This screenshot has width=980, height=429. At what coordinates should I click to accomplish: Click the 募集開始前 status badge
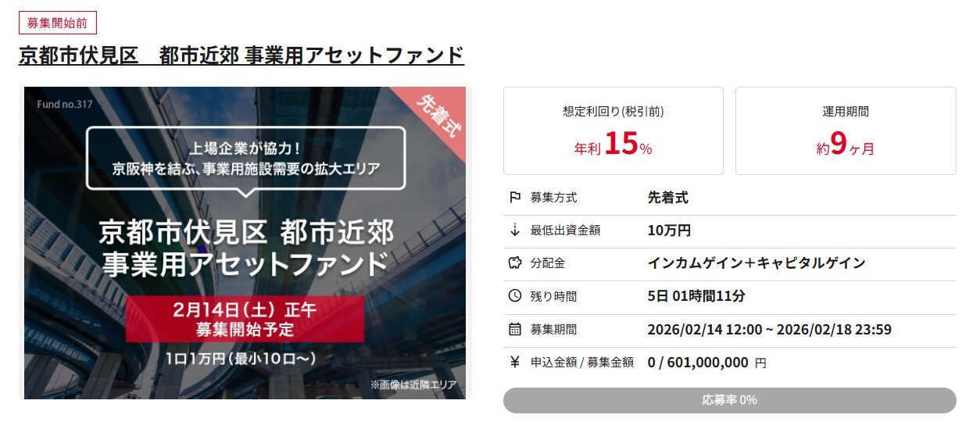point(58,23)
